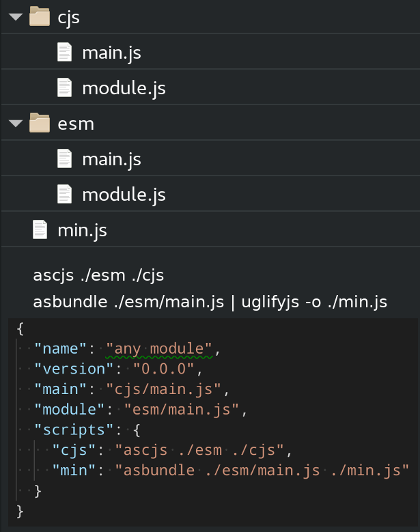420x532 pixels.
Task: Open module.js label inside esm folder
Action: (124, 195)
